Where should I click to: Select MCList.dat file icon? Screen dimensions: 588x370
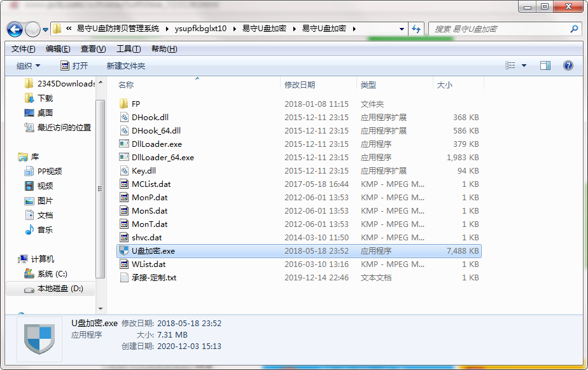pos(123,184)
